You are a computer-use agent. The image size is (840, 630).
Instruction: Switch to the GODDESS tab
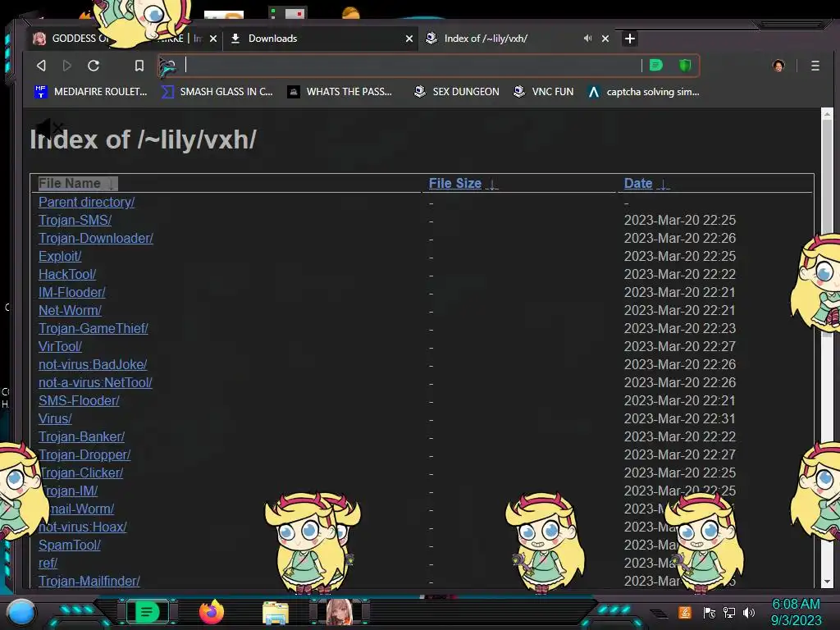(x=126, y=39)
